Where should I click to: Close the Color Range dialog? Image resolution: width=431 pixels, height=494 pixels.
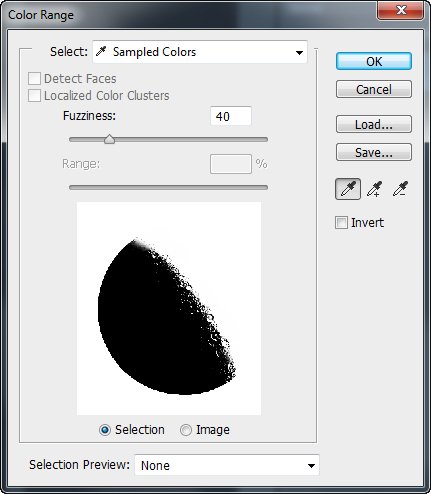pos(401,11)
